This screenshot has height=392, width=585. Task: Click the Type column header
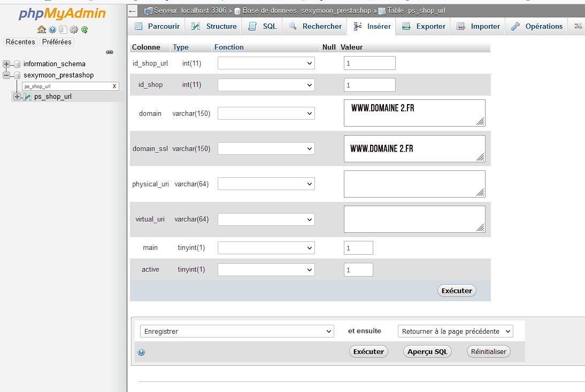coord(181,48)
